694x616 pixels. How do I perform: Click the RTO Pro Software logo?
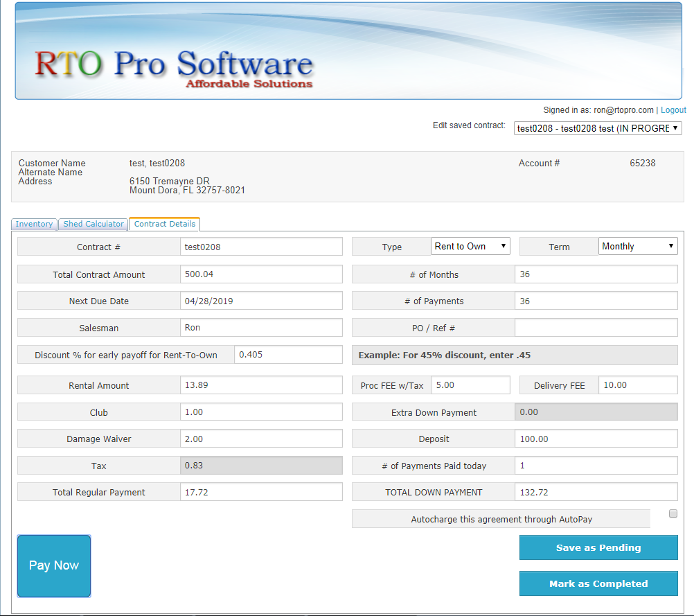174,68
